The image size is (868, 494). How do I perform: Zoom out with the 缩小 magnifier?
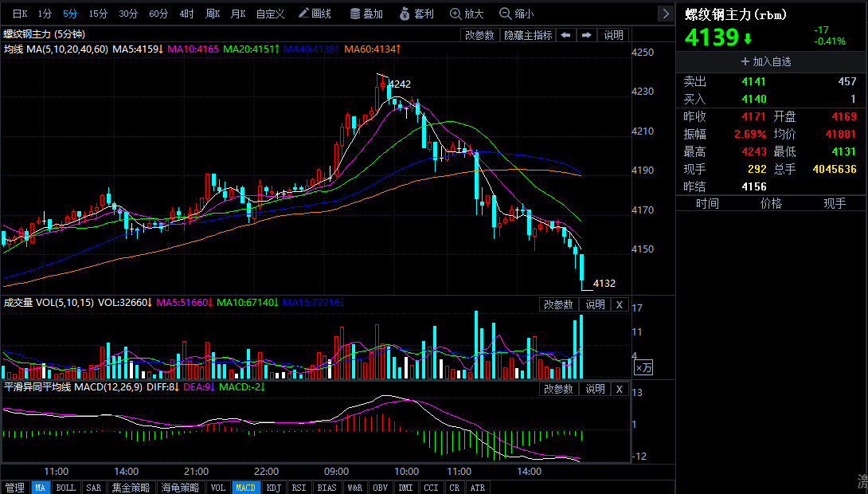[516, 14]
